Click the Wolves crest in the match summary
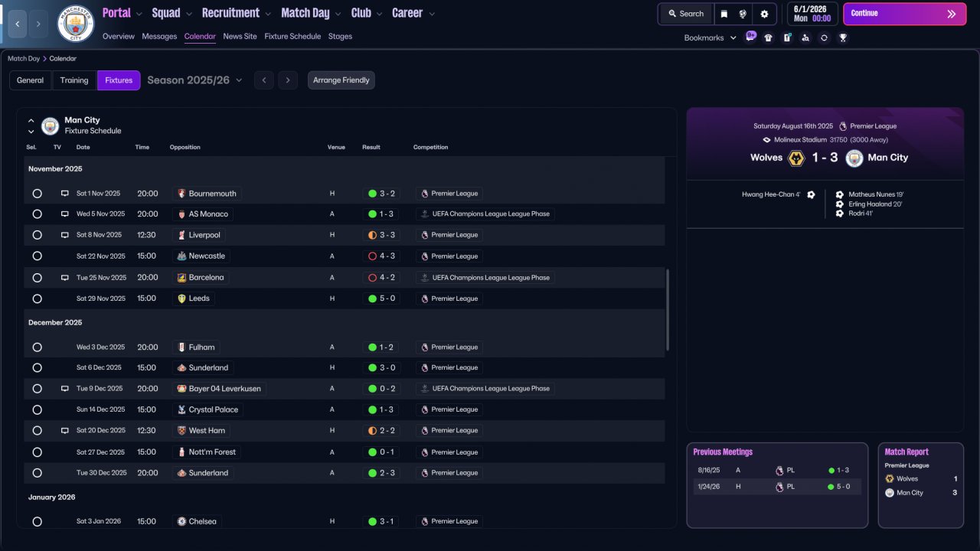The height and width of the screenshot is (551, 980). coord(796,158)
